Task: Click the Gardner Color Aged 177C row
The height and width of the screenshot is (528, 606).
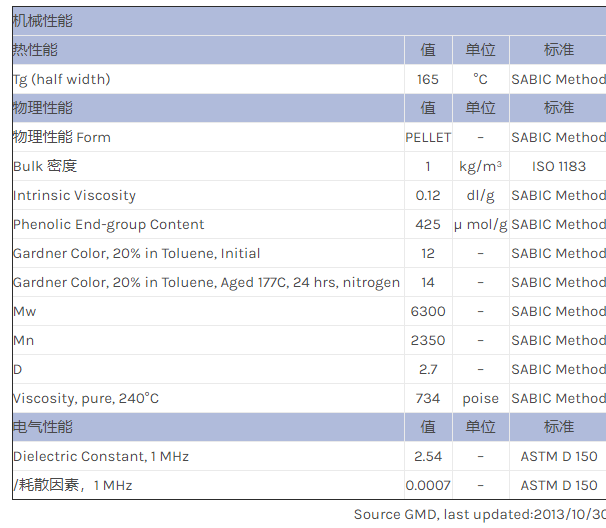Action: (x=206, y=282)
